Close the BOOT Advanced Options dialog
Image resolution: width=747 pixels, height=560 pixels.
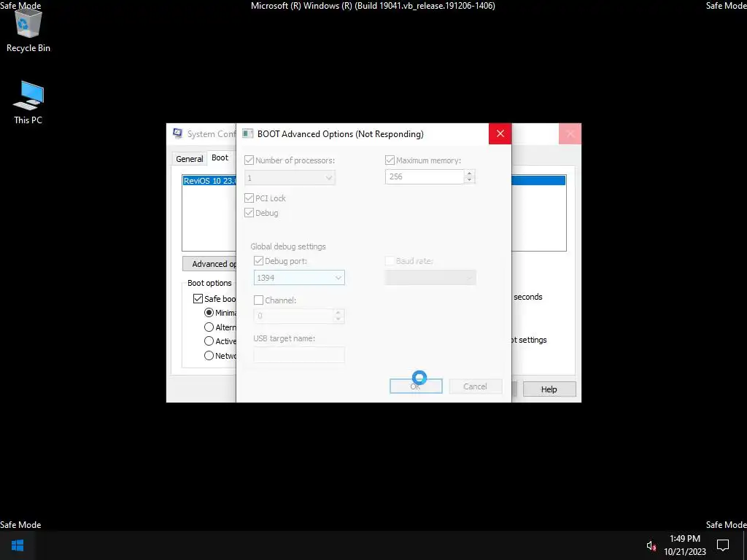pyautogui.click(x=500, y=134)
